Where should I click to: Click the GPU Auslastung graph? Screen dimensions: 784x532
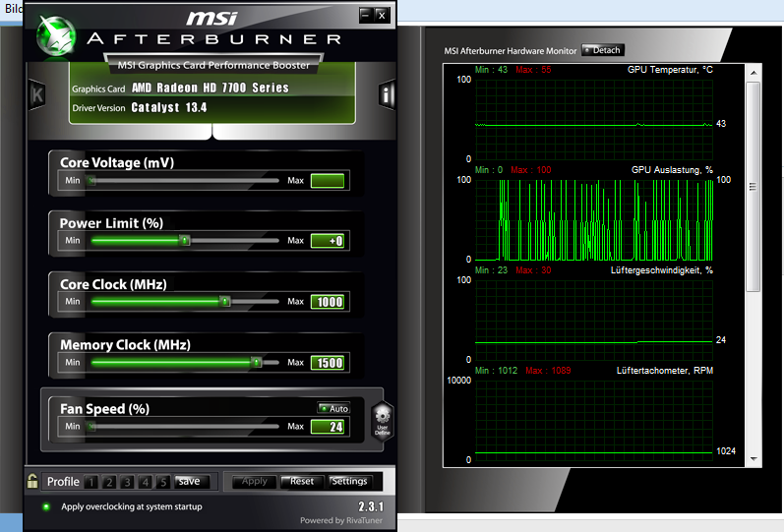[593, 220]
